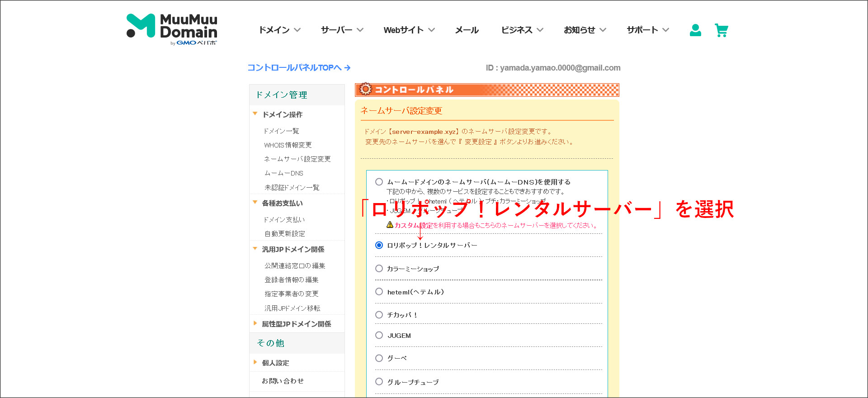868x398 pixels.
Task: Open ドメイン支払い in sidebar
Action: pos(284,219)
